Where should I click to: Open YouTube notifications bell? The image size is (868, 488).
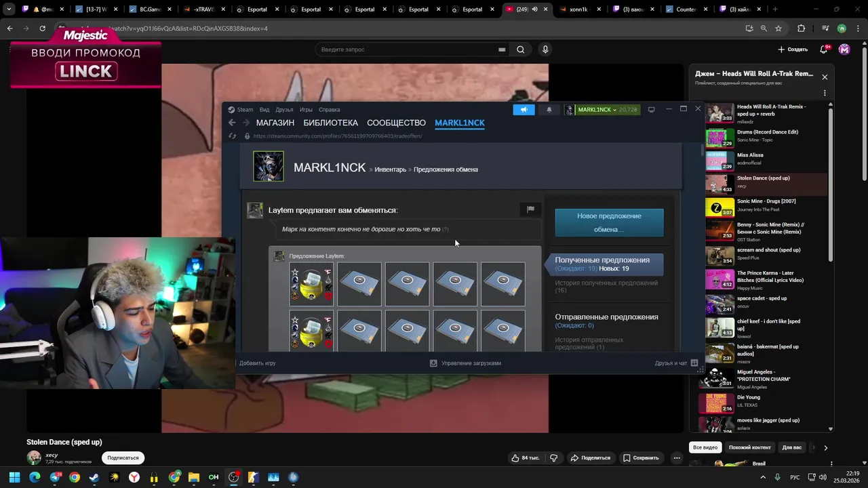824,49
